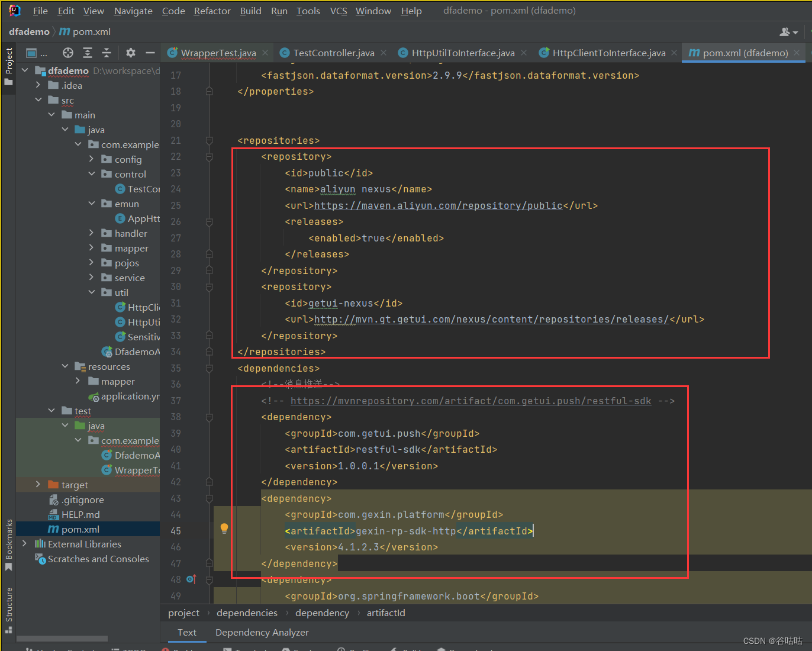This screenshot has height=651, width=812.
Task: Click the yellow intention bulb on line 45
Action: (x=224, y=528)
